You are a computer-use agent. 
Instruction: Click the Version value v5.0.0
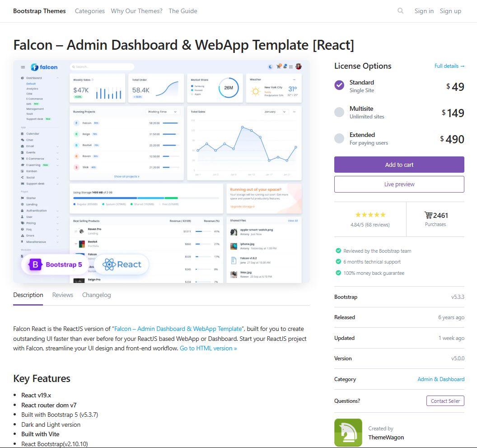458,358
